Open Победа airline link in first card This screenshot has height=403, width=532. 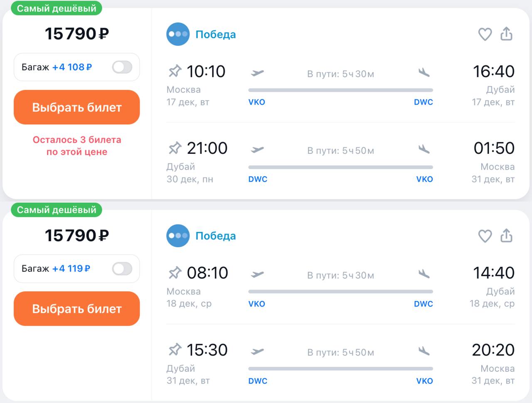pyautogui.click(x=215, y=34)
